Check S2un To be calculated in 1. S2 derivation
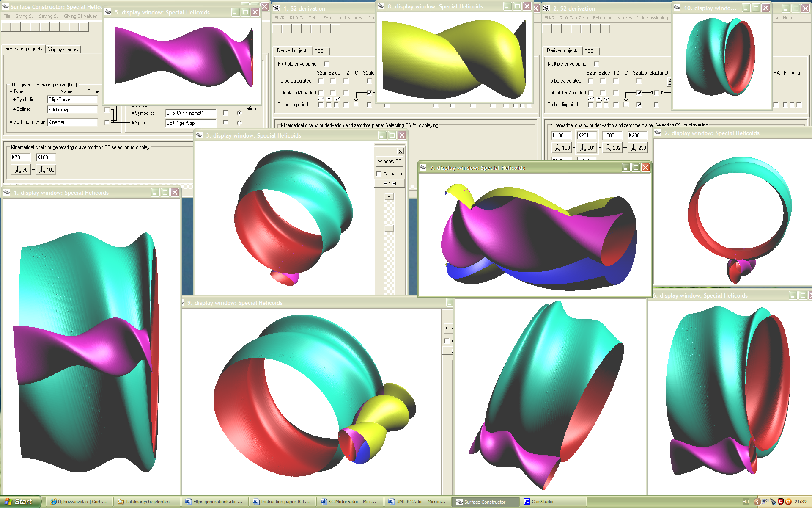 point(321,81)
